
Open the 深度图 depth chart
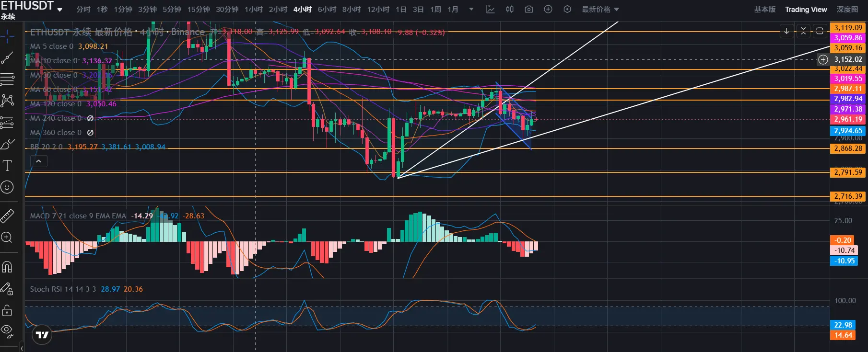pos(847,10)
